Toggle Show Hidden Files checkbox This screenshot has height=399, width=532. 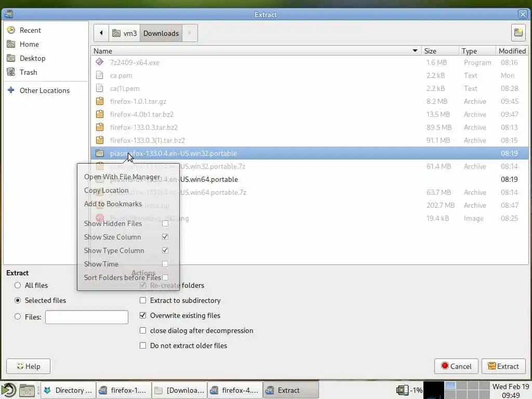click(165, 223)
